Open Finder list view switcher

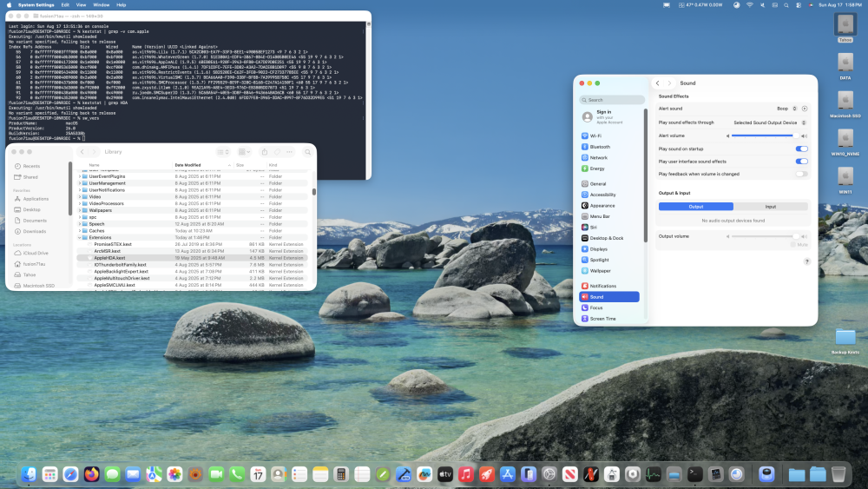tap(223, 152)
